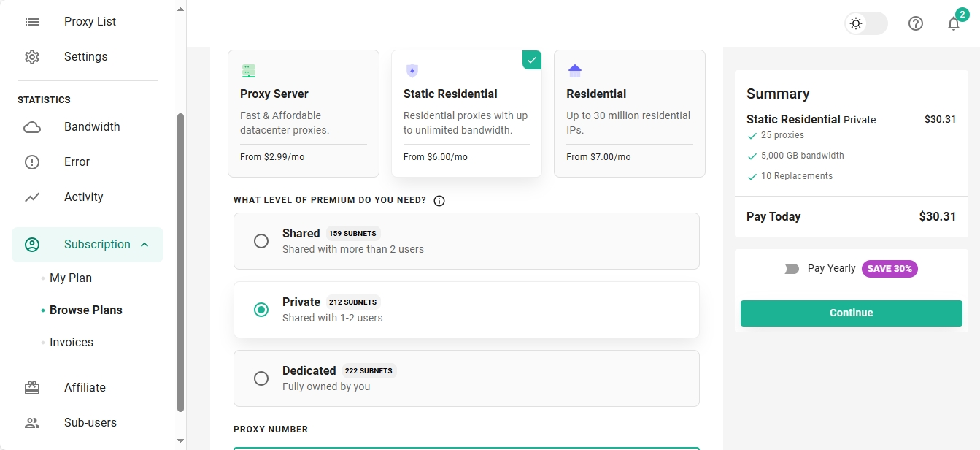980x450 pixels.
Task: Click the Error exclamation icon
Action: coord(32,162)
